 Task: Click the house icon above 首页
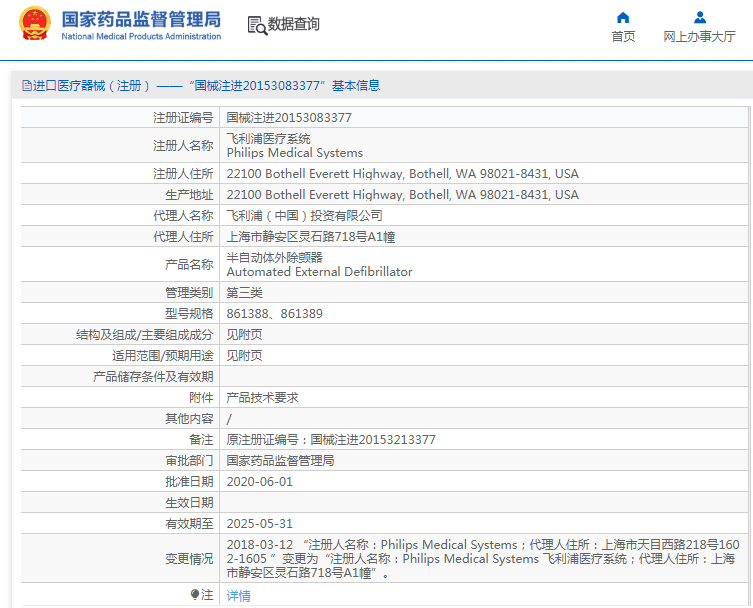(x=623, y=17)
